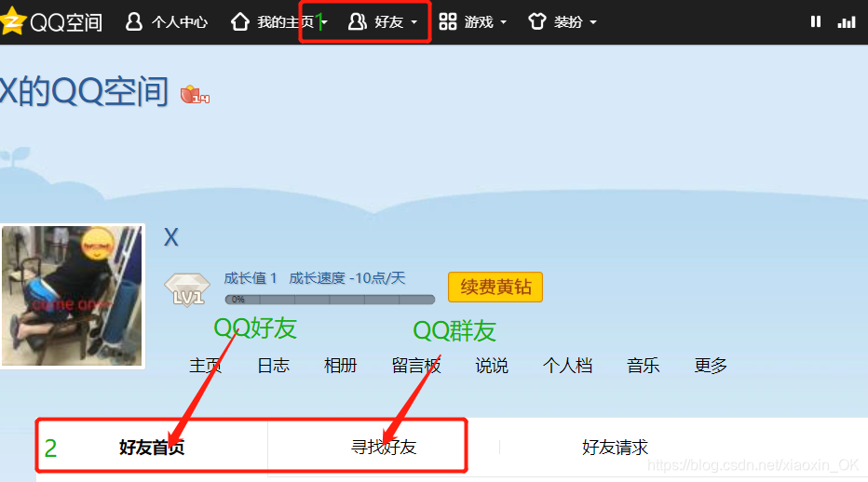The height and width of the screenshot is (482, 868).
Task: Click the LV1 diamond level badge
Action: 187,288
